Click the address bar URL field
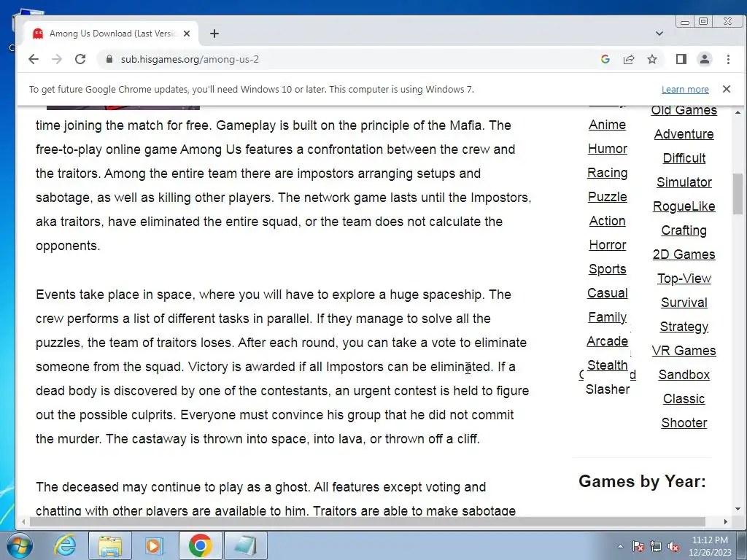The height and width of the screenshot is (560, 747). [x=352, y=59]
